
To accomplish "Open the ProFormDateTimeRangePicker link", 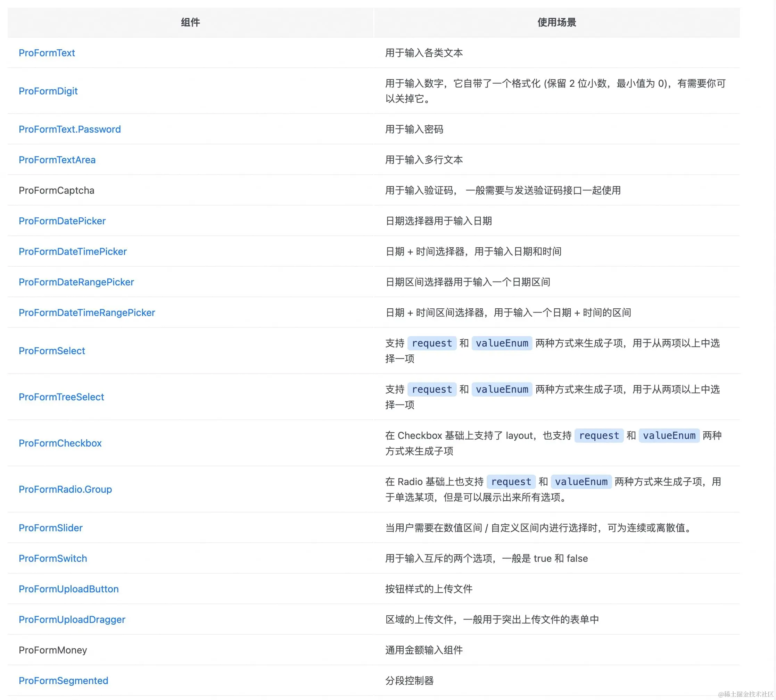I will [86, 312].
